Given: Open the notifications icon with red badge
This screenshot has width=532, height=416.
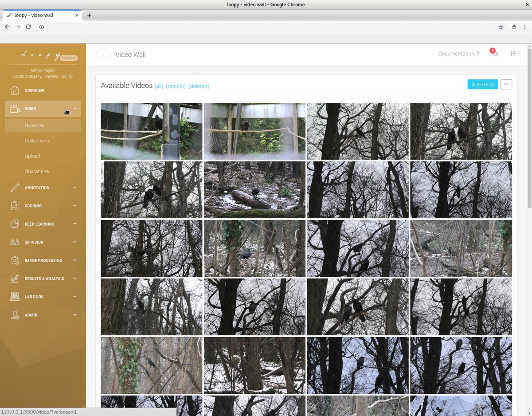Looking at the screenshot, I should pyautogui.click(x=494, y=53).
